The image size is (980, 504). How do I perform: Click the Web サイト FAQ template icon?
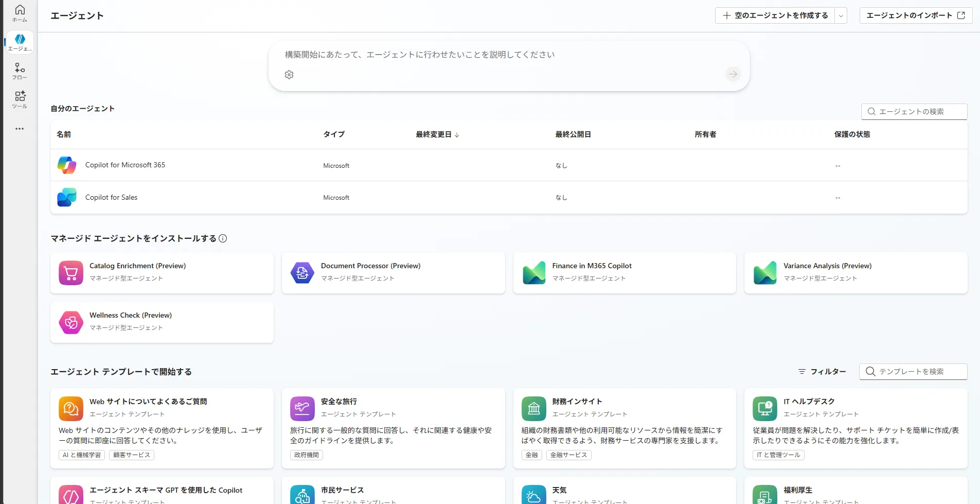click(71, 409)
